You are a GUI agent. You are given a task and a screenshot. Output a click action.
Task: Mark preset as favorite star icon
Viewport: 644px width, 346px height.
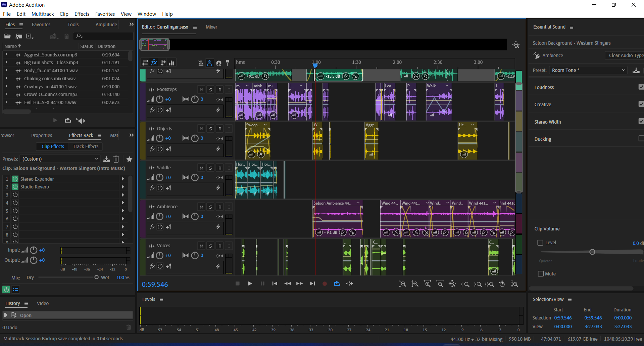129,159
